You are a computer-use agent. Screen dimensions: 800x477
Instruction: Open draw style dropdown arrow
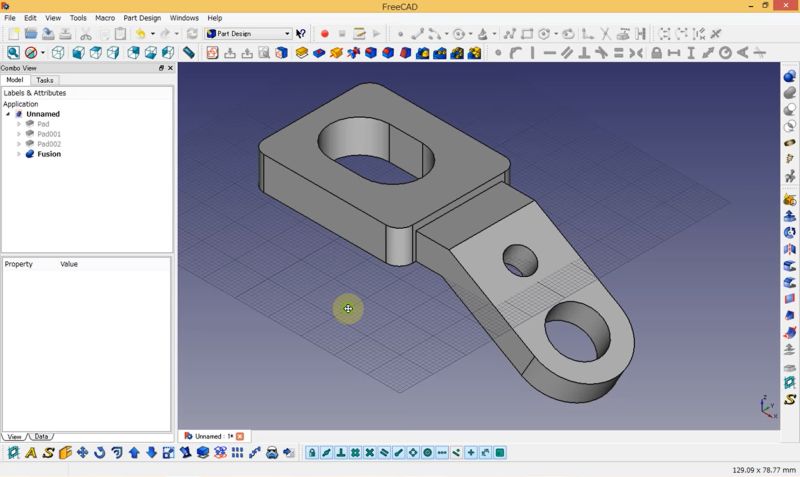43,53
